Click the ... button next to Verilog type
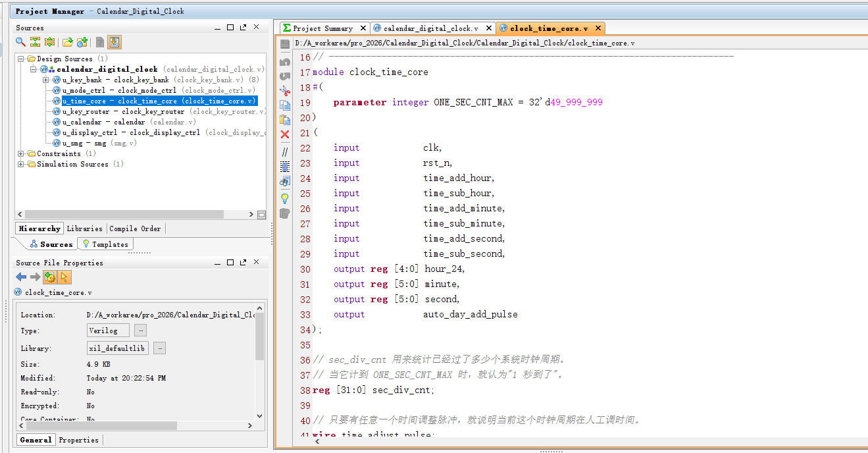868x453 pixels. (141, 331)
